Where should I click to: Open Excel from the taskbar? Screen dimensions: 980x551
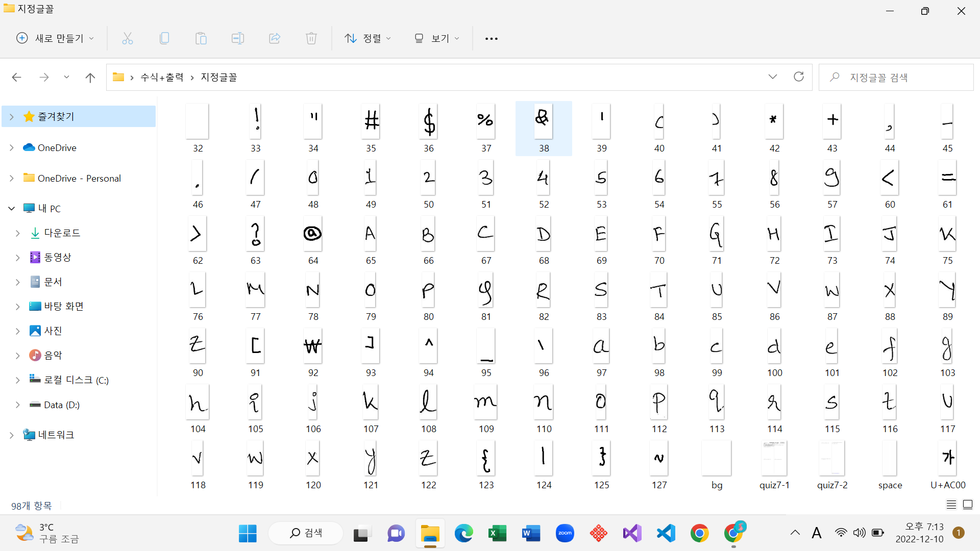click(497, 534)
